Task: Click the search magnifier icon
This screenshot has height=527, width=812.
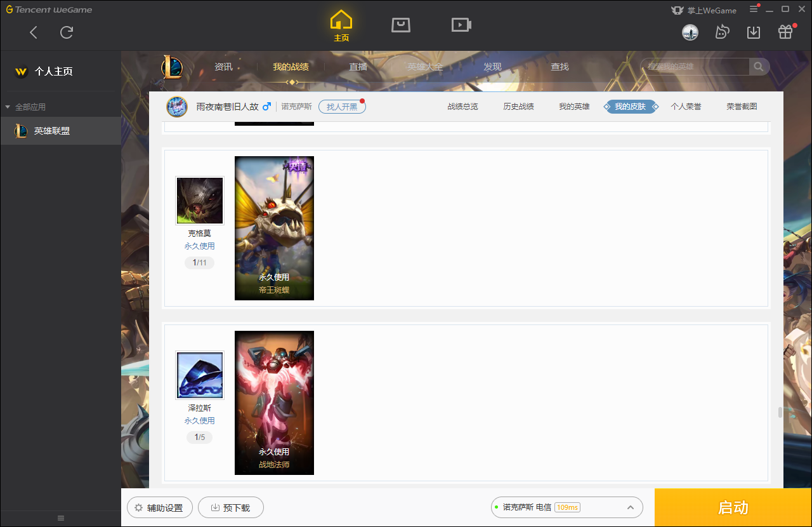Action: (x=759, y=67)
